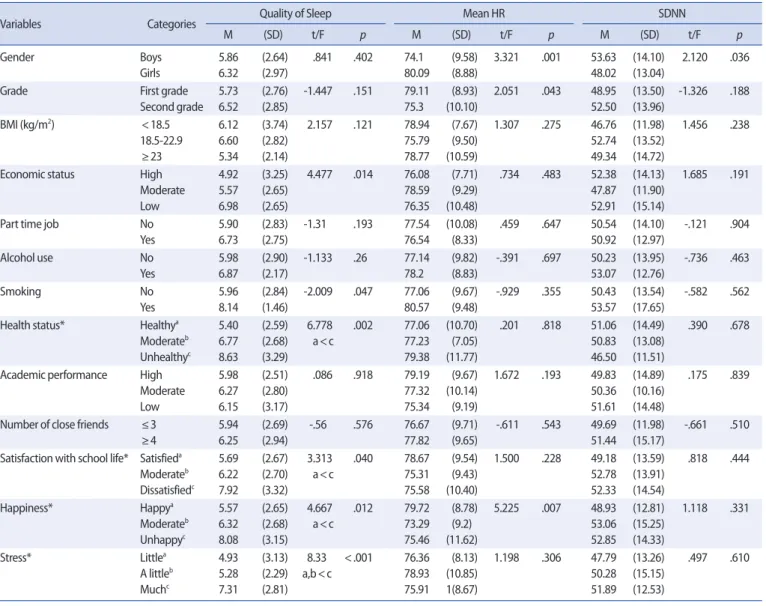Click the 'Unhealthy' category cell
Viewport: 766px width, 606px height.
click(x=165, y=357)
